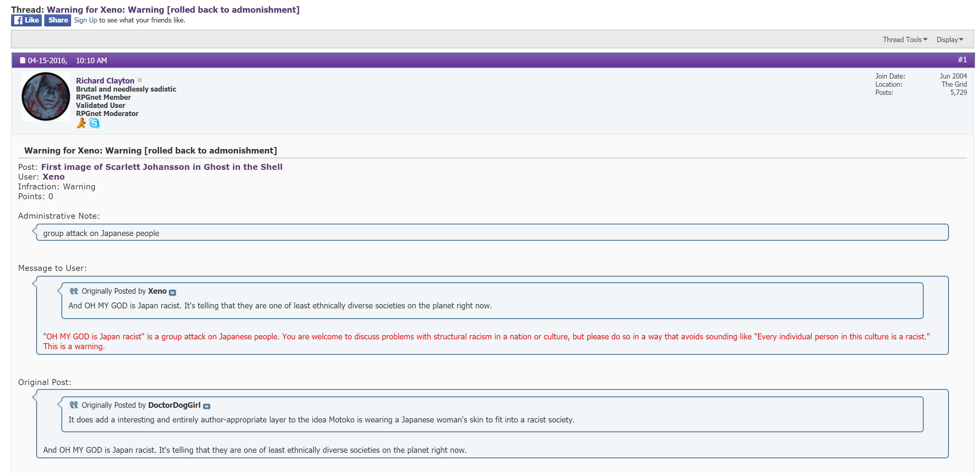Click the 'Original Post:' label
This screenshot has height=473, width=980.
tap(45, 382)
